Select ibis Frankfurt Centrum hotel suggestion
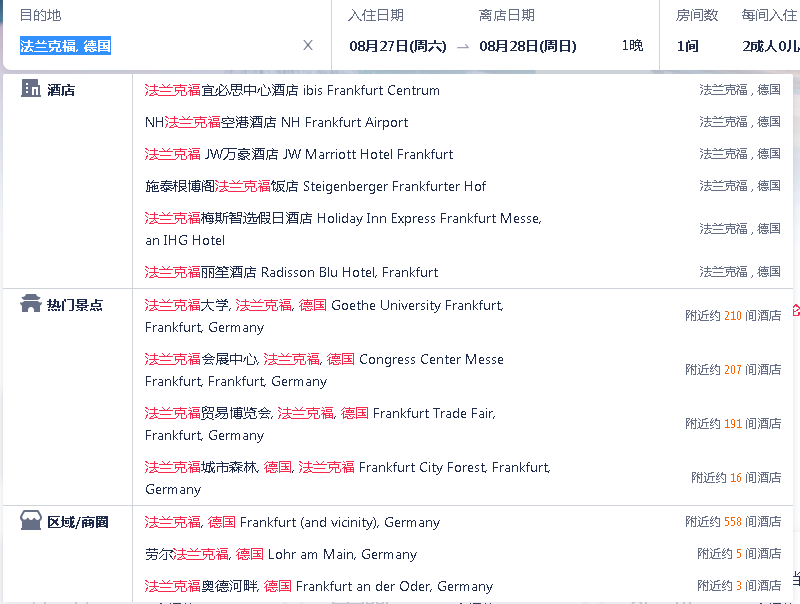 point(463,90)
